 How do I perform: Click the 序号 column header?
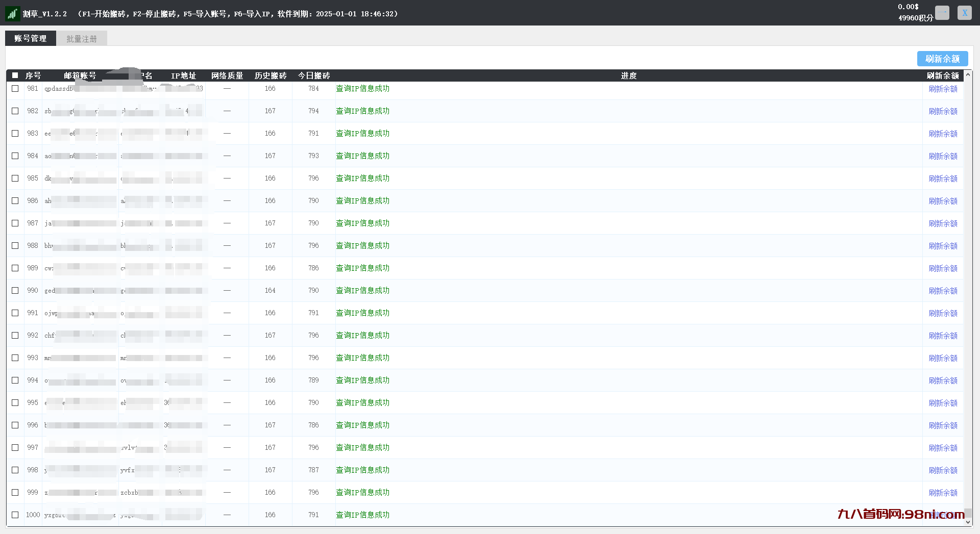pos(33,75)
